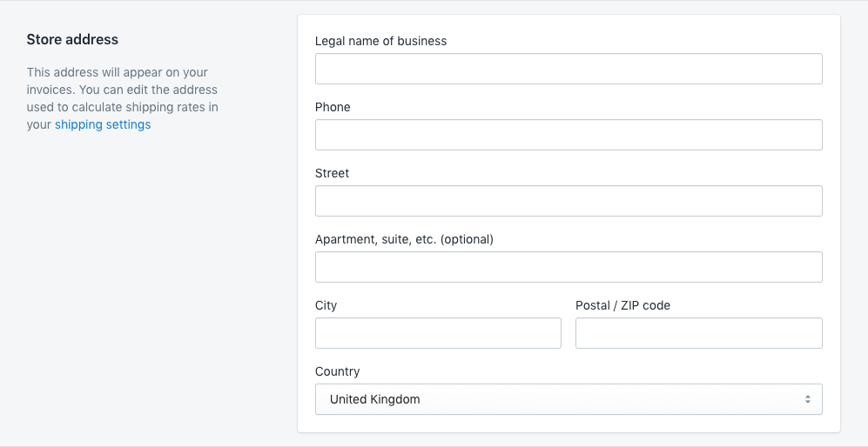868x447 pixels.
Task: Click the "Street" field label
Action: 332,173
